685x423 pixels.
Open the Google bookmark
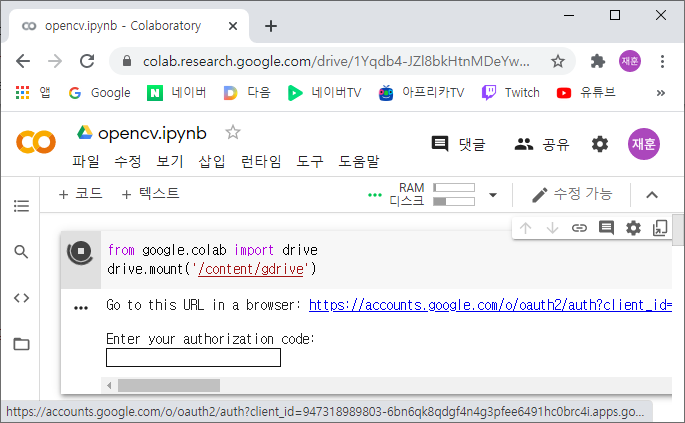(x=100, y=93)
